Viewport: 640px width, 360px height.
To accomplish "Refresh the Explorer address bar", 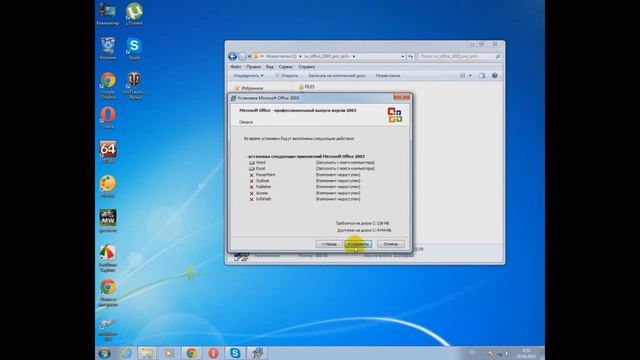I will (x=410, y=56).
